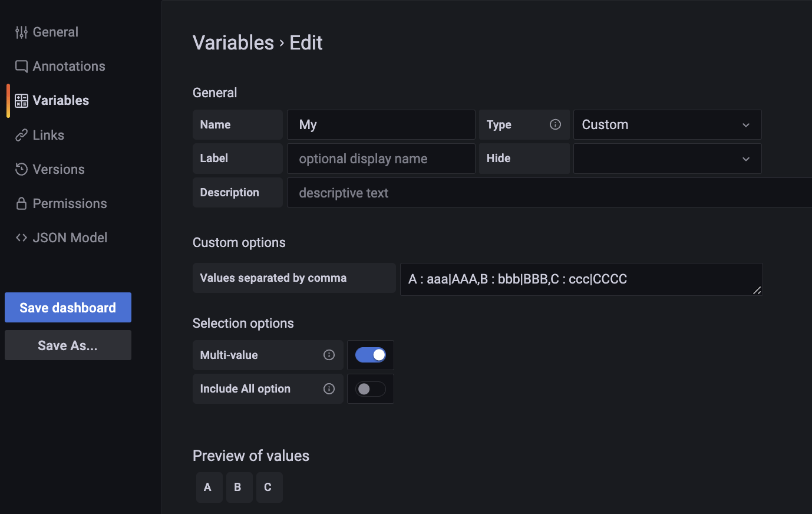This screenshot has width=812, height=514.
Task: Disable the Multi-value toggle switch
Action: coord(370,355)
